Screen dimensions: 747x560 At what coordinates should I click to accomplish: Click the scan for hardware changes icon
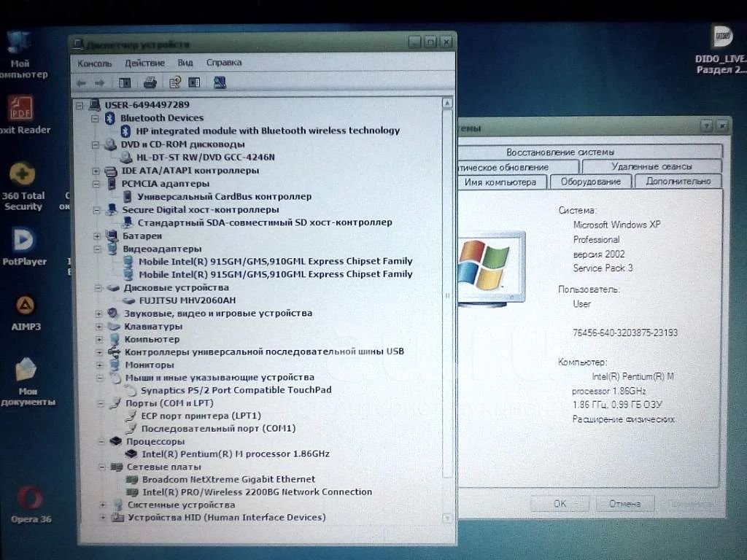pyautogui.click(x=220, y=83)
